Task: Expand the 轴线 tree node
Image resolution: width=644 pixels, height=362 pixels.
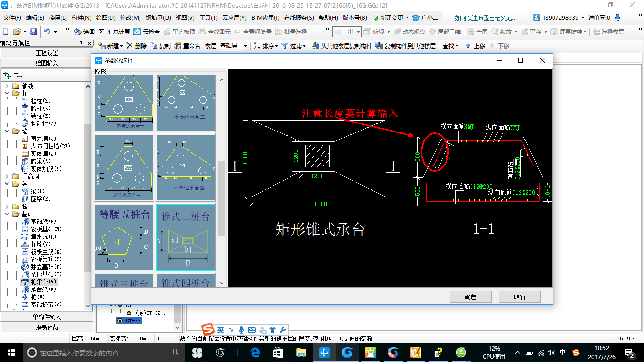Action: click(x=7, y=86)
